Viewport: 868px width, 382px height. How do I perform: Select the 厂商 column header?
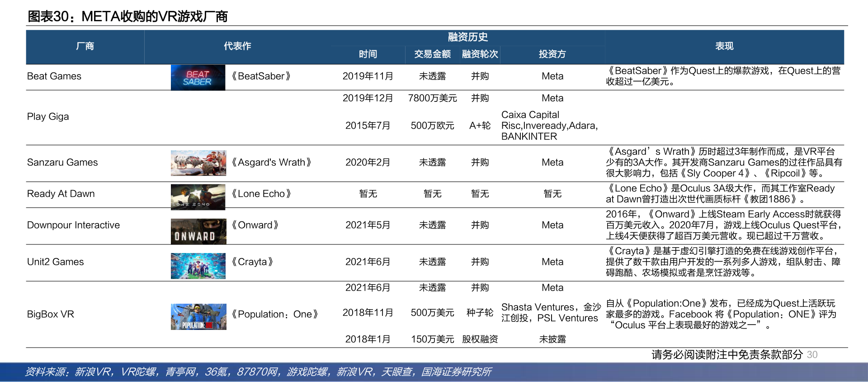(x=85, y=46)
